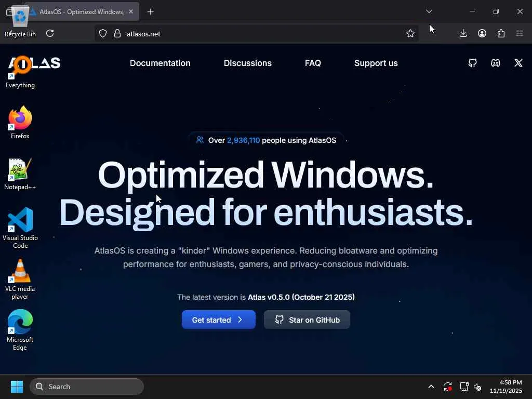Screen dimensions: 532x399
Task: Bookmark this page with the star
Action: [410, 33]
